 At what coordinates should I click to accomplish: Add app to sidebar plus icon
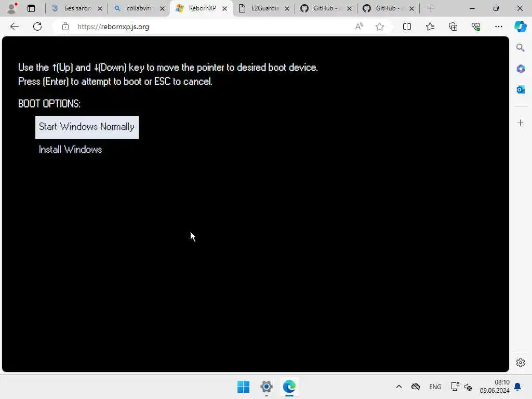pyautogui.click(x=521, y=123)
